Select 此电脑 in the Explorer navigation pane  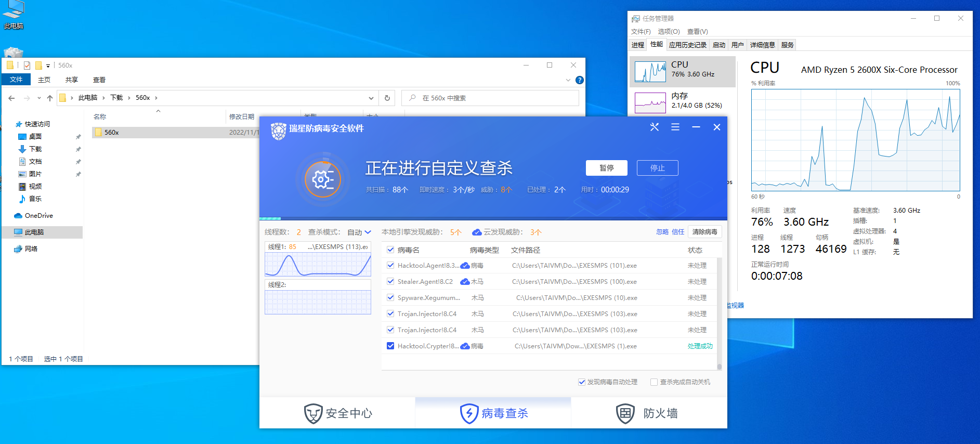click(x=42, y=232)
